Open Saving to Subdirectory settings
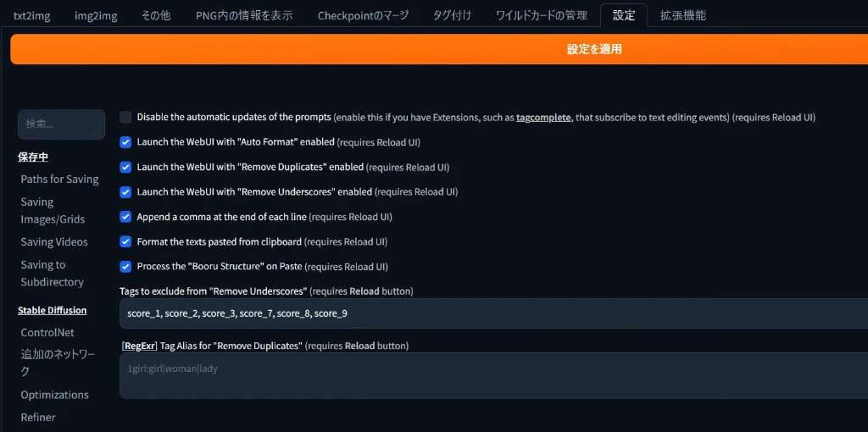868x432 pixels. [x=52, y=274]
